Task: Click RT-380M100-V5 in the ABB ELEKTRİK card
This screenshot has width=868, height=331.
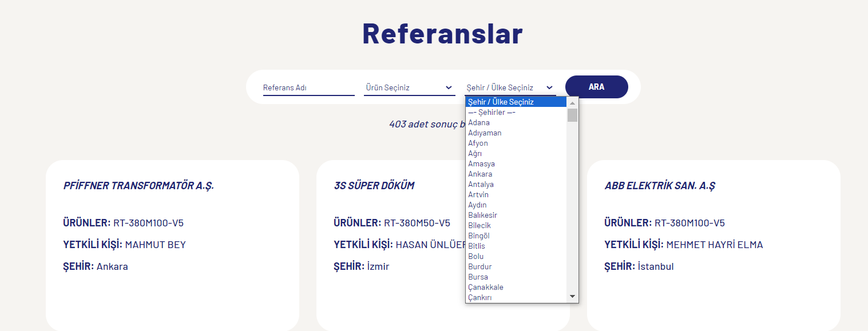Action: pos(689,223)
